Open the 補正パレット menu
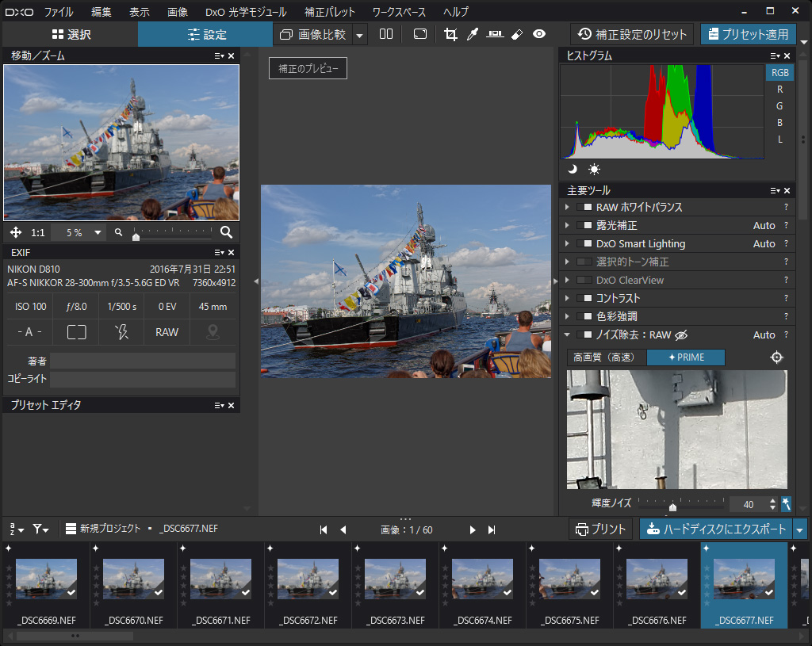This screenshot has width=812, height=646. click(x=330, y=12)
